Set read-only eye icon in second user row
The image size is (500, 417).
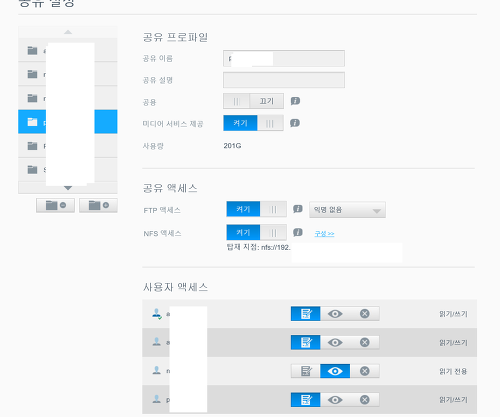tap(335, 342)
